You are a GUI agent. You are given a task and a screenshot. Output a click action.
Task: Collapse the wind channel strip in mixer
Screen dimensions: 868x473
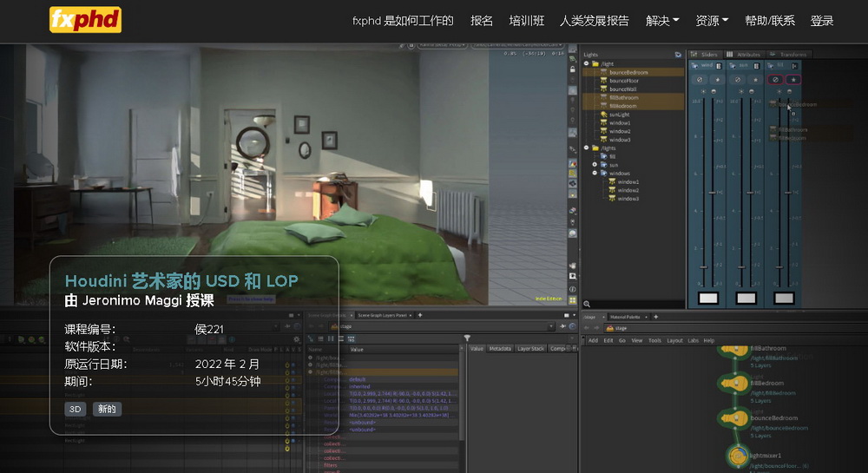[x=719, y=66]
